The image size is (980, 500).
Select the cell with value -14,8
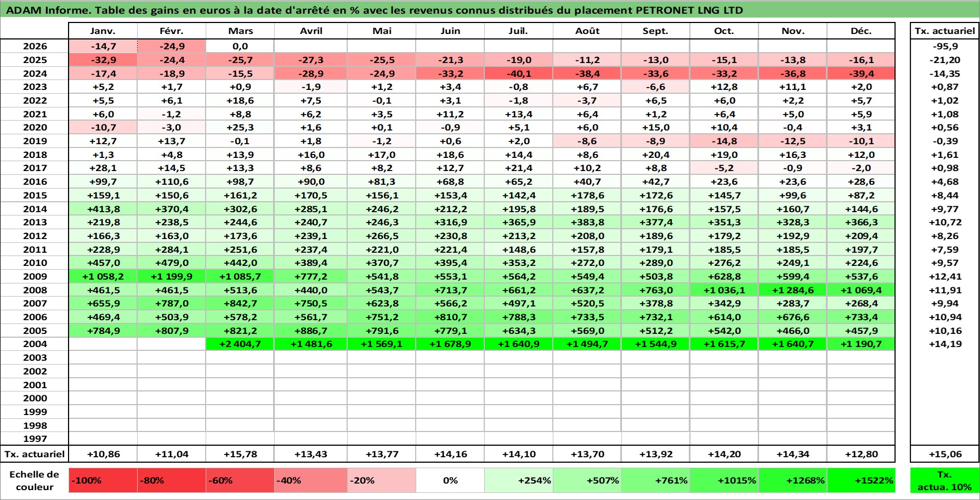point(724,141)
